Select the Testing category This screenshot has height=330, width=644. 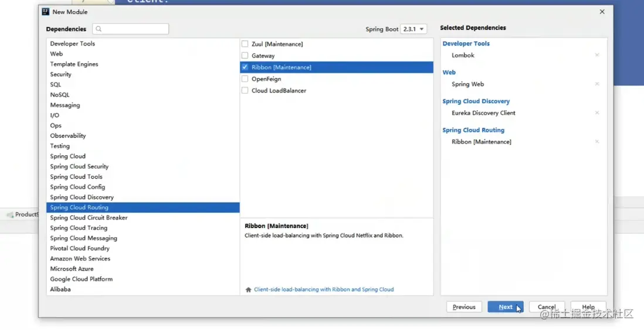[143, 146]
